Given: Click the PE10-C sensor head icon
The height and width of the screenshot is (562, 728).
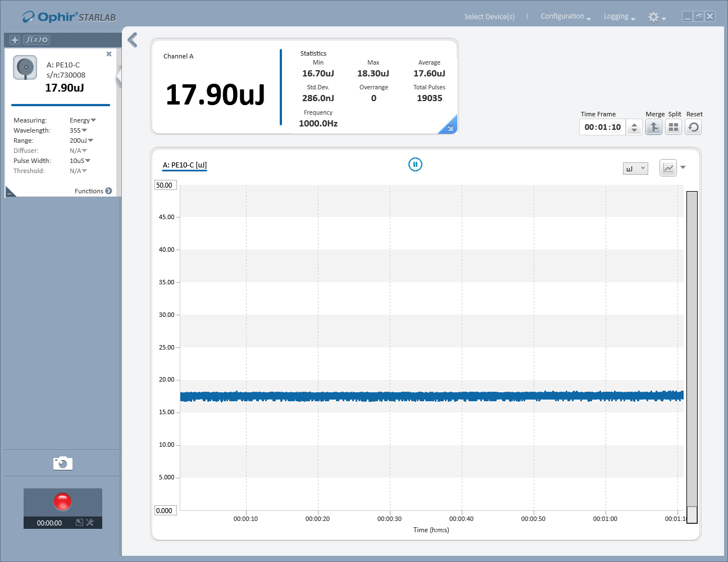Looking at the screenshot, I should 25,68.
